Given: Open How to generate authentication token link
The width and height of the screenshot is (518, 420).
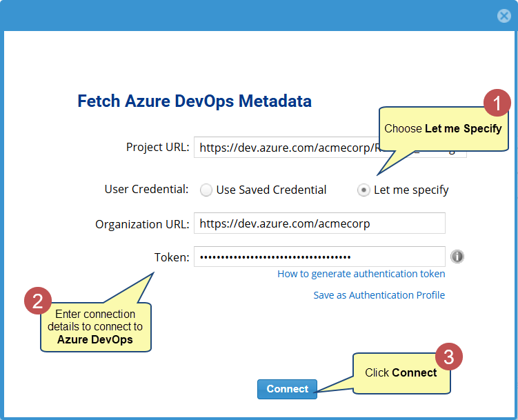Looking at the screenshot, I should click(361, 274).
